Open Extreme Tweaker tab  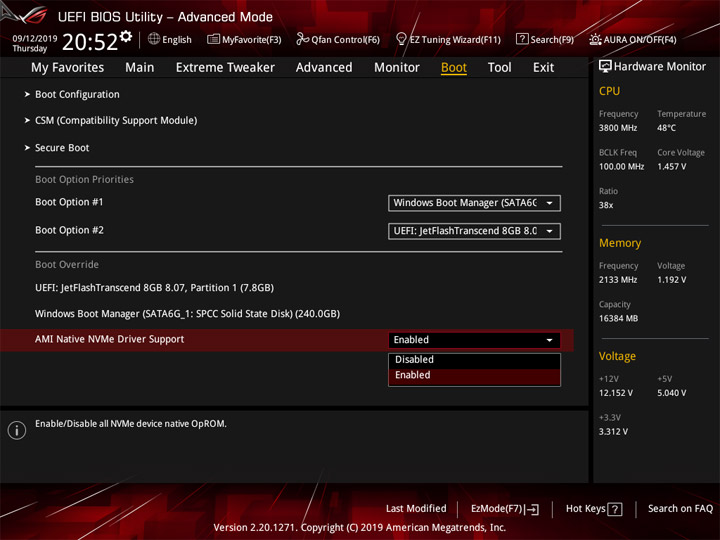pos(225,68)
